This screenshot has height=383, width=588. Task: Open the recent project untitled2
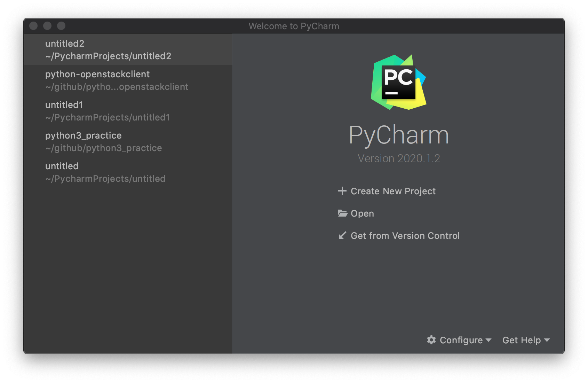[128, 49]
